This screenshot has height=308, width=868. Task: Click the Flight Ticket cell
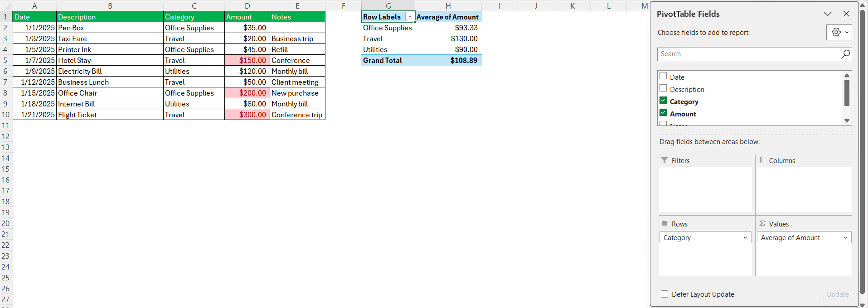110,115
